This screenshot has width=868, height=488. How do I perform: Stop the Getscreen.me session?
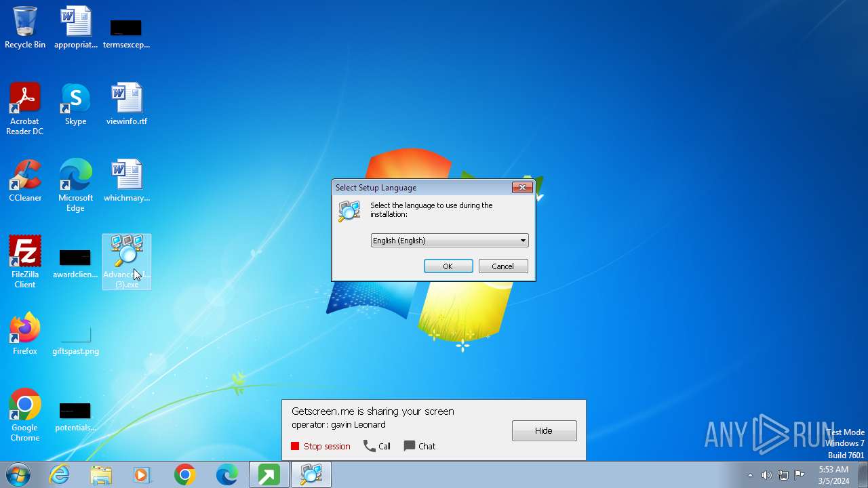(x=321, y=446)
